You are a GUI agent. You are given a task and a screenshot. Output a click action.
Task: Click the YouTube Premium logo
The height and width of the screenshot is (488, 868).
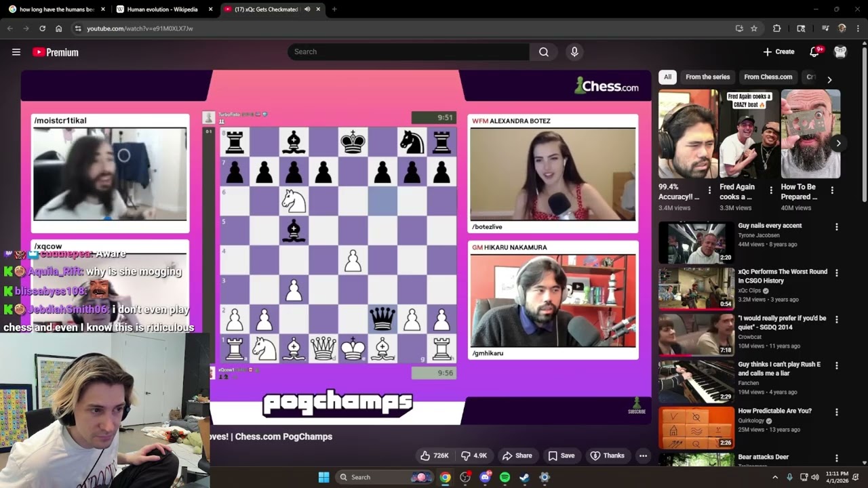point(56,52)
